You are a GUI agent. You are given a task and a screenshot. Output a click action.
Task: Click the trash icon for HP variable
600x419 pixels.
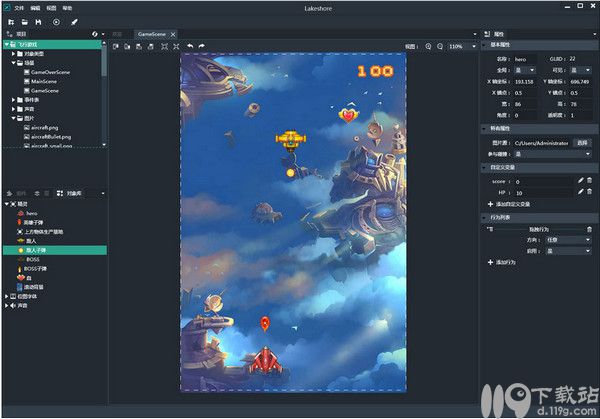coord(589,191)
